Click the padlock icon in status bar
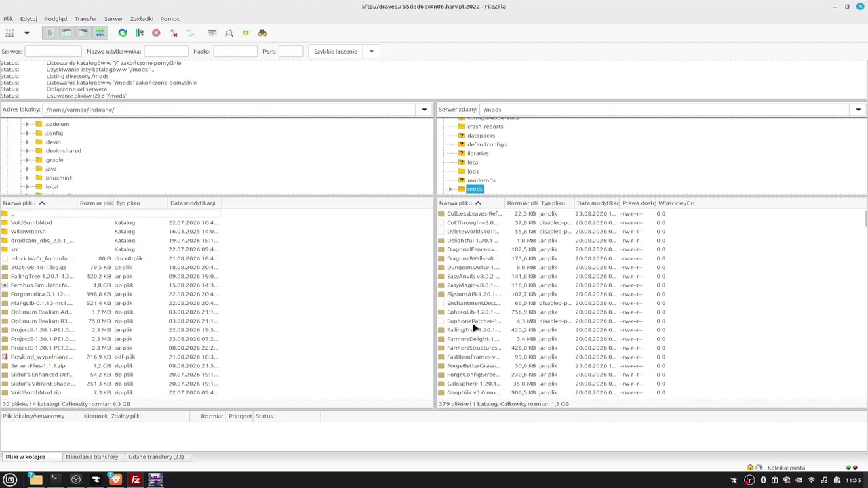Viewport: 868px width, 488px height. click(x=750, y=468)
